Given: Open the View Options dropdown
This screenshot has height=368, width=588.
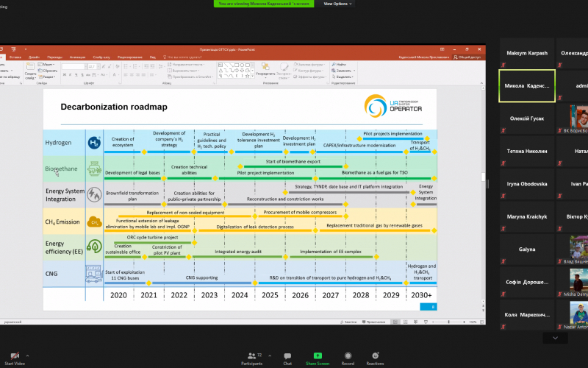Looking at the screenshot, I should 337,4.
